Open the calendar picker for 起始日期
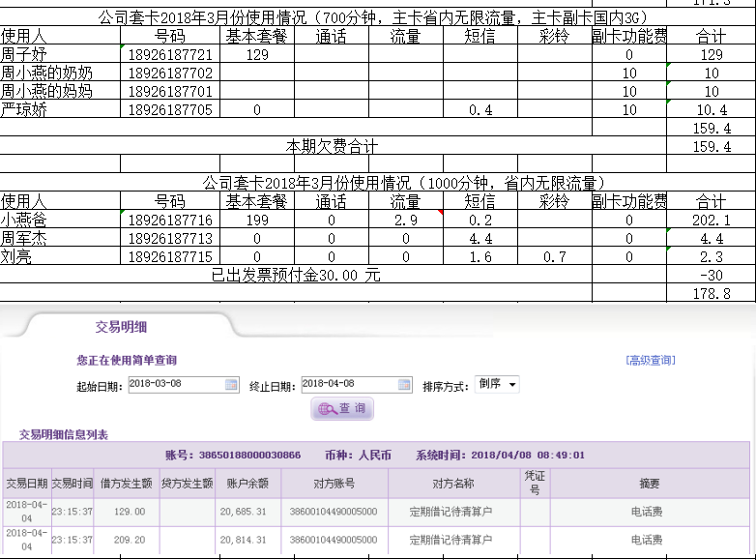The image size is (756, 560). pyautogui.click(x=231, y=385)
